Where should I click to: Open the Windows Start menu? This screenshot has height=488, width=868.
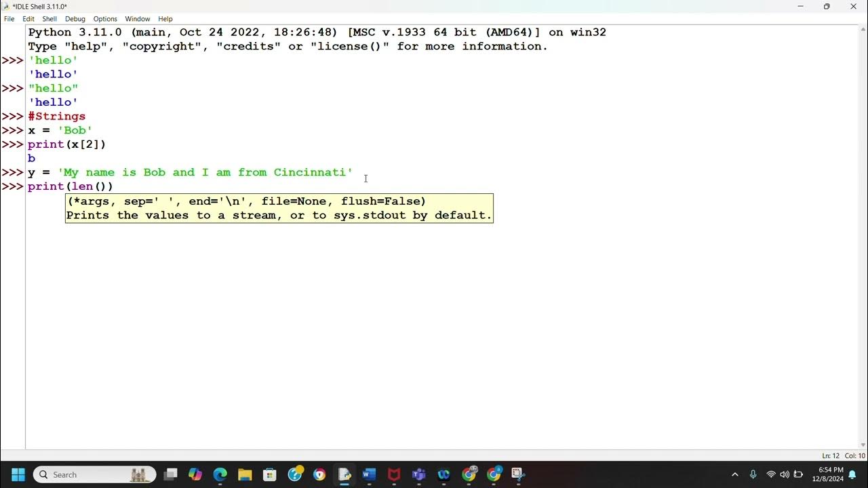(18, 474)
